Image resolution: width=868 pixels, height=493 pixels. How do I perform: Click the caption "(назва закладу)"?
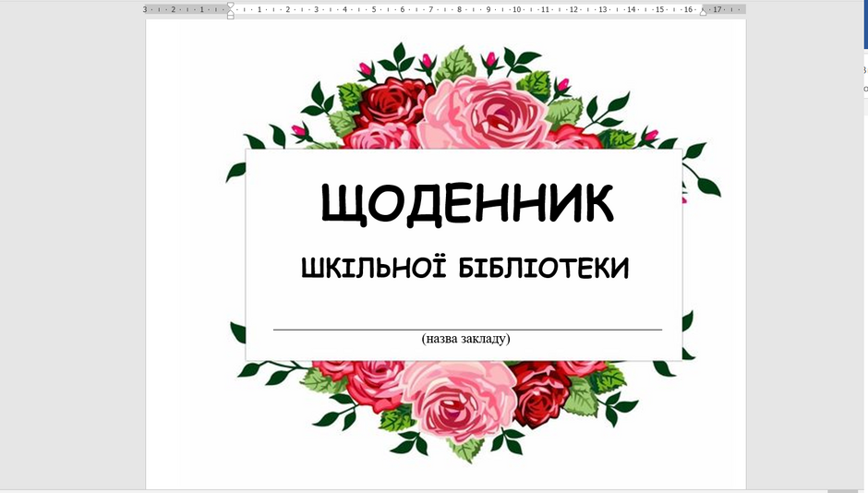(465, 338)
